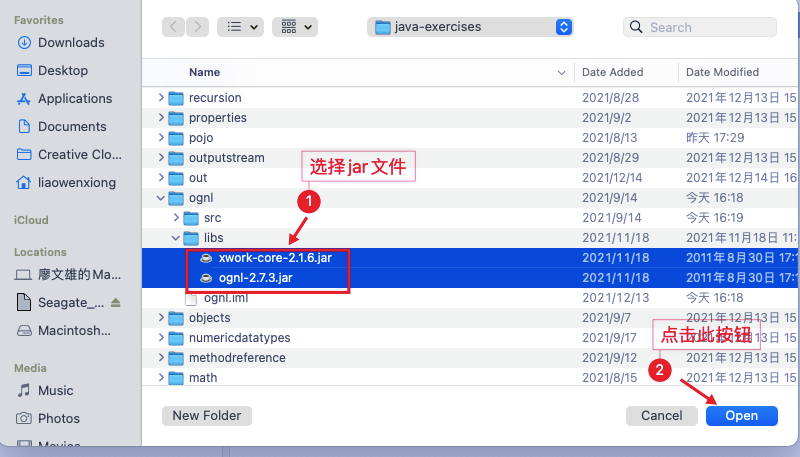Toggle sort order arrow in Name column
This screenshot has height=457, width=800.
(x=562, y=73)
